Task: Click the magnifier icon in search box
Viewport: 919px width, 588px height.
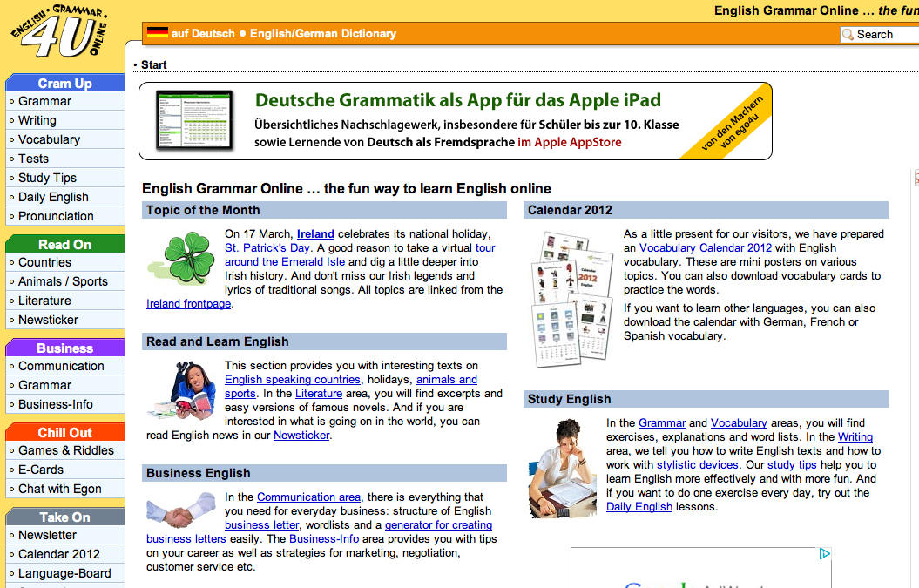Action: pos(848,35)
